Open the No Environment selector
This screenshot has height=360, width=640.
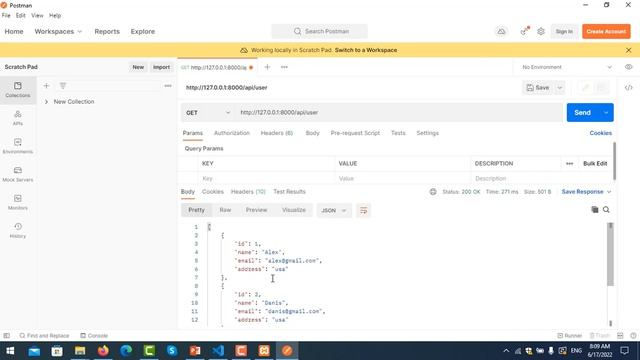click(567, 67)
